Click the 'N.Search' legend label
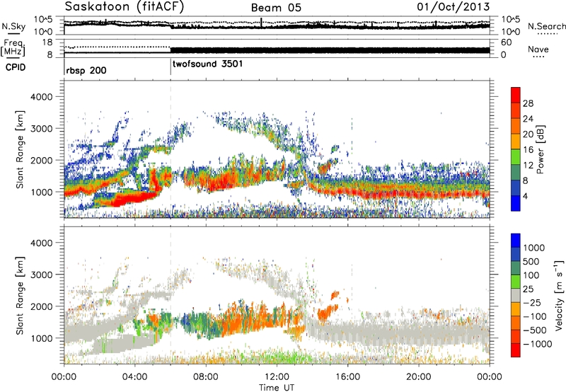This screenshot has width=566, height=392. point(546,26)
